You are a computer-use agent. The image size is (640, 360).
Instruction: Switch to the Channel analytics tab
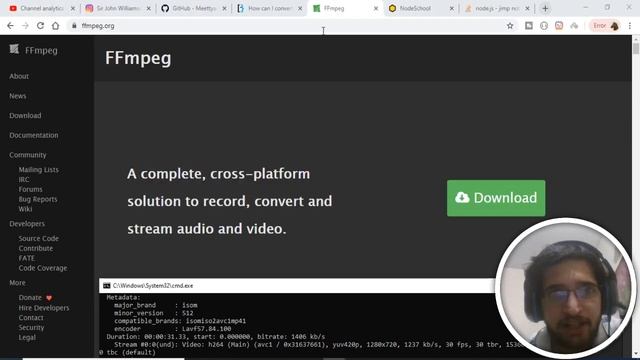(x=41, y=8)
